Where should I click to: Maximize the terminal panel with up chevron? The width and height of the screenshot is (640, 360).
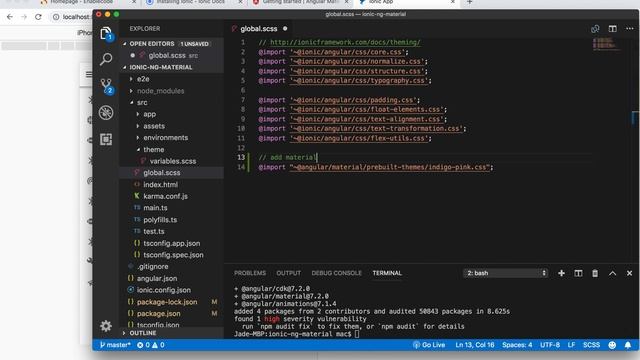tap(613, 273)
